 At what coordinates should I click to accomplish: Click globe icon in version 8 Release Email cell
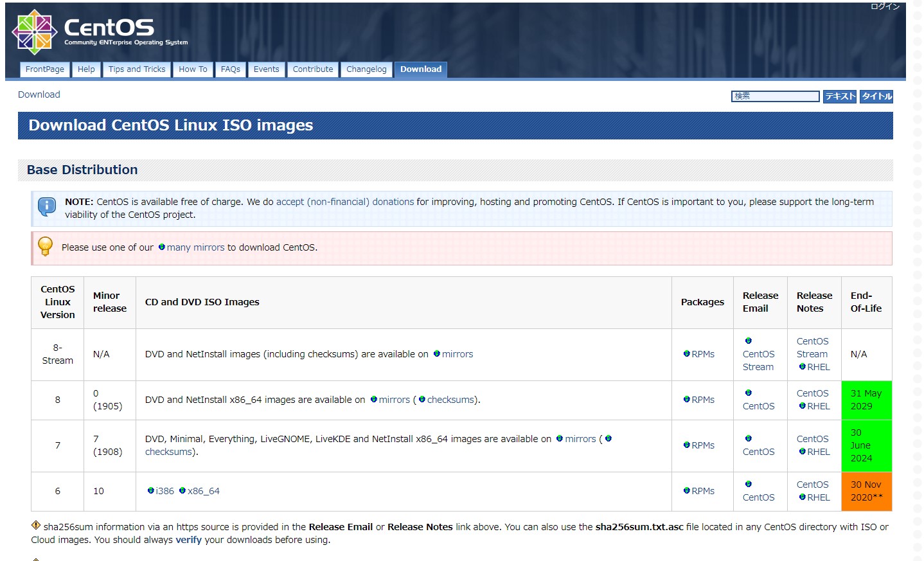point(749,393)
